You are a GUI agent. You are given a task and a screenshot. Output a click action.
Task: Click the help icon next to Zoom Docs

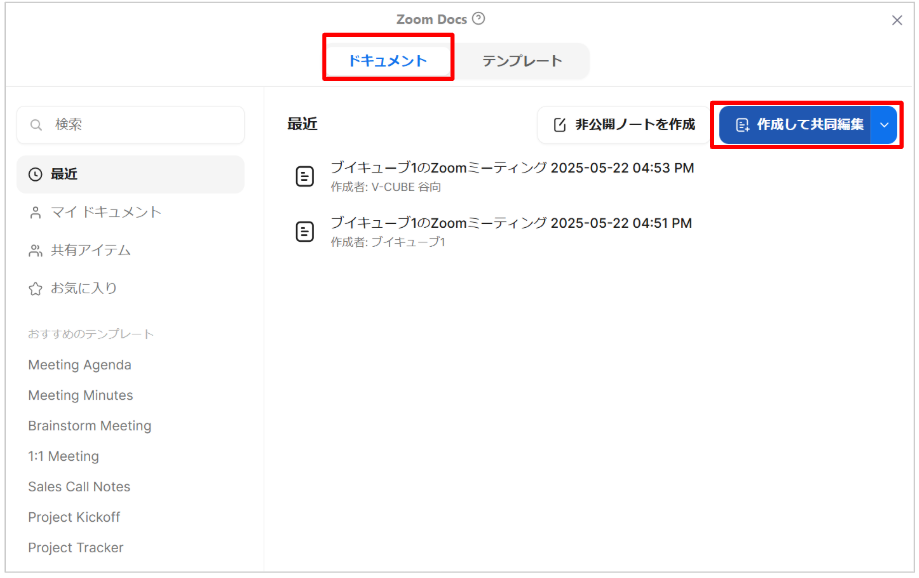478,19
